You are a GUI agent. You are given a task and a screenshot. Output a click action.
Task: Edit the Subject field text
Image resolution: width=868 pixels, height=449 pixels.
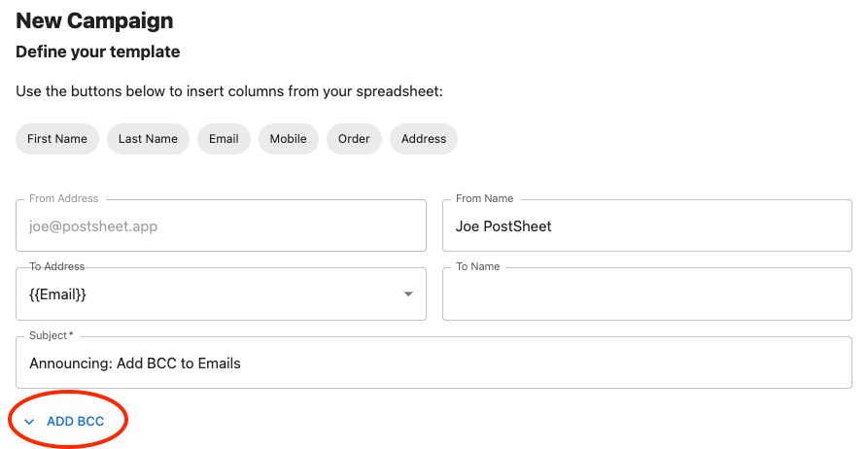click(434, 363)
